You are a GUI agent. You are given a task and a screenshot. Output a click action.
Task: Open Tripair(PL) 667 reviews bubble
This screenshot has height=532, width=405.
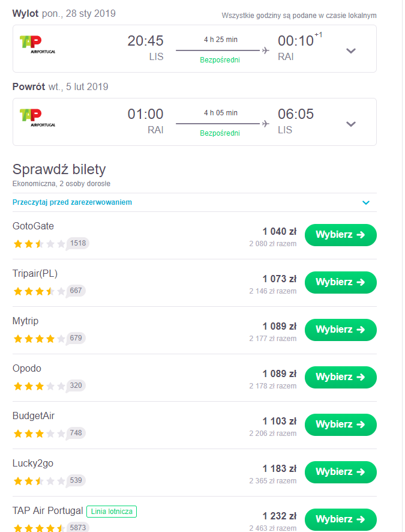(76, 291)
